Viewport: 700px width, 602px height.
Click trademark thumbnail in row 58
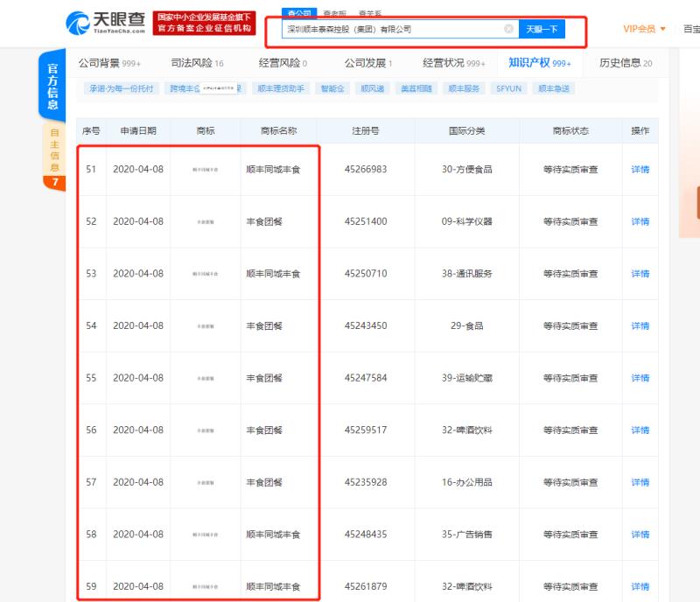[x=205, y=535]
